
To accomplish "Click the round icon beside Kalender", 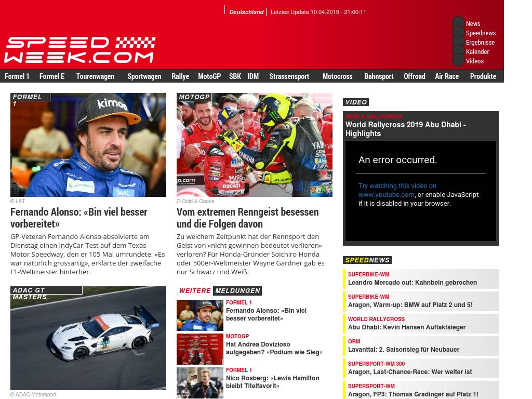I will point(458,51).
